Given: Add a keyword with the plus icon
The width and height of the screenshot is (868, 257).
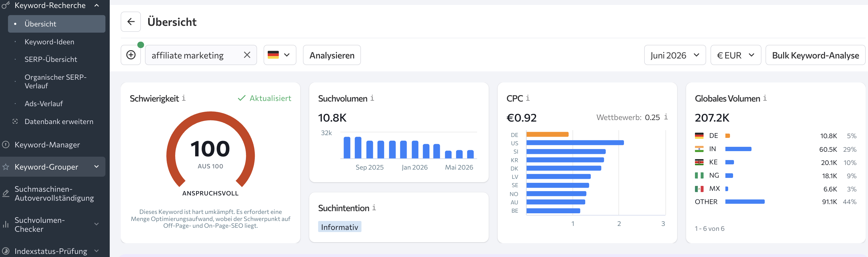Looking at the screenshot, I should (131, 55).
